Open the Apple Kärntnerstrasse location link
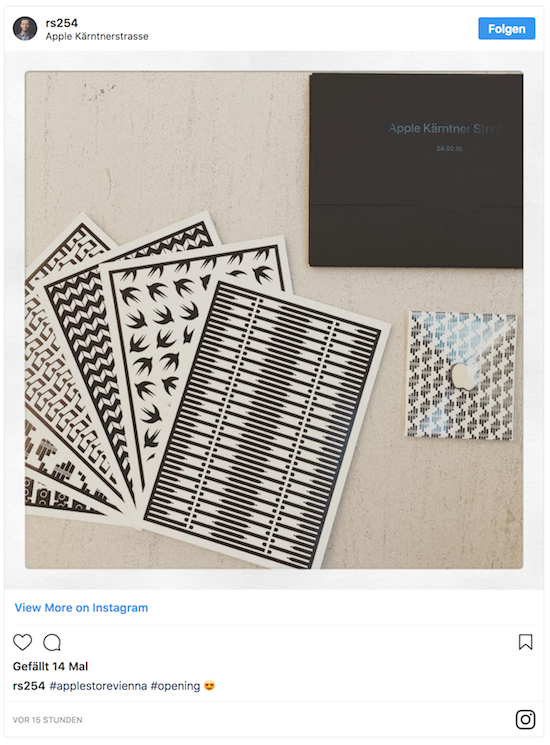Viewport: 550px width, 745px height. (x=97, y=37)
